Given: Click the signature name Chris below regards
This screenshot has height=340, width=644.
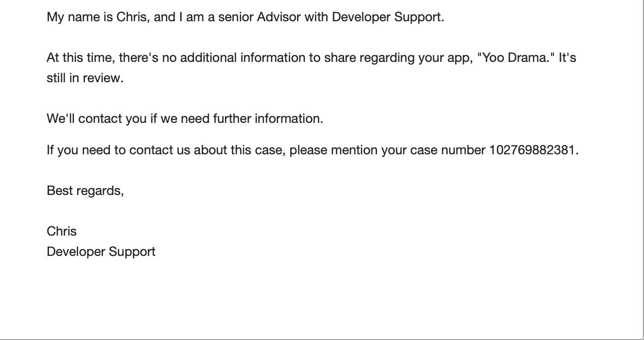Looking at the screenshot, I should click(x=61, y=231).
